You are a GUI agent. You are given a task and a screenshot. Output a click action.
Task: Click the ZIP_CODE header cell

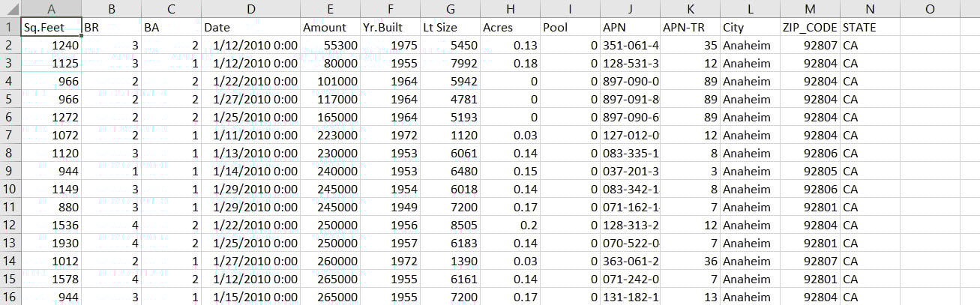(810, 28)
